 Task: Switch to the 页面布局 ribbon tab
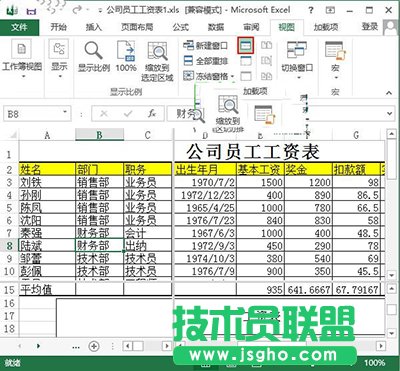click(137, 27)
